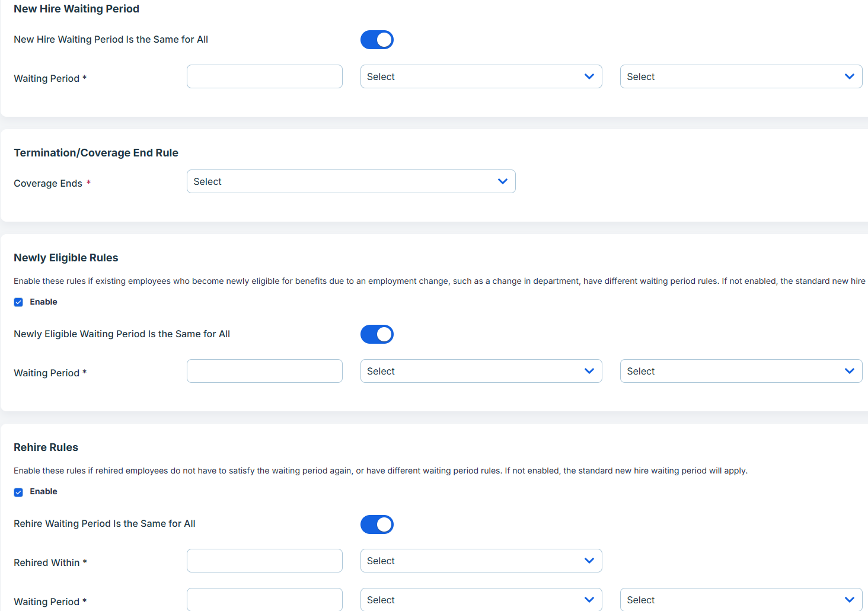The width and height of the screenshot is (868, 611).
Task: Open first Select dropdown in Rehire Rules Waiting Period
Action: (x=480, y=600)
